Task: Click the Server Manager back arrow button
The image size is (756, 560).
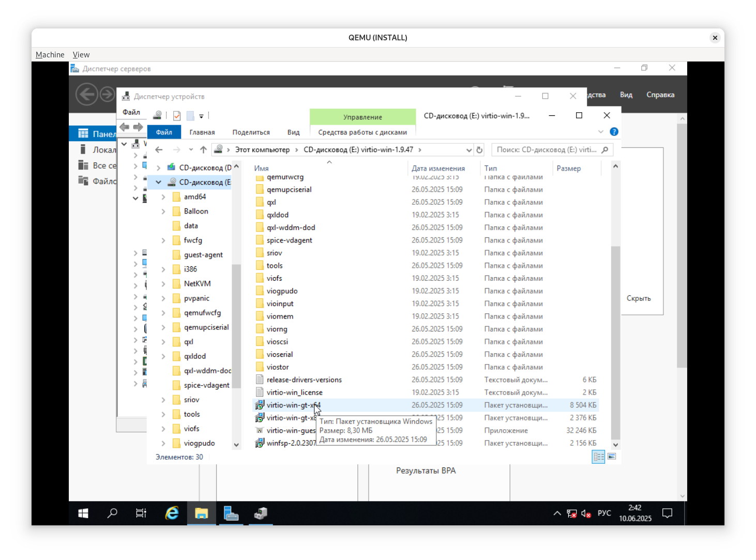Action: point(86,95)
